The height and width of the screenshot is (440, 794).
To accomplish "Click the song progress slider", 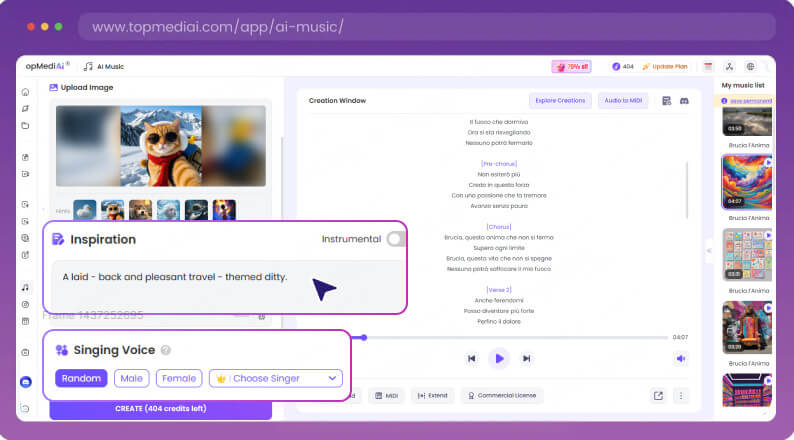I will coord(500,337).
